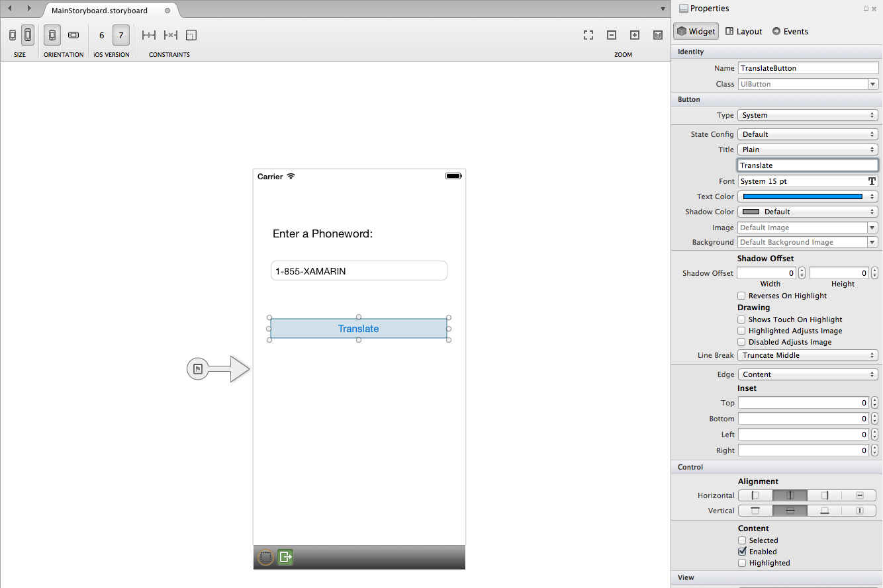The image size is (883, 588).
Task: Click the zoom out minus icon
Action: coord(612,35)
